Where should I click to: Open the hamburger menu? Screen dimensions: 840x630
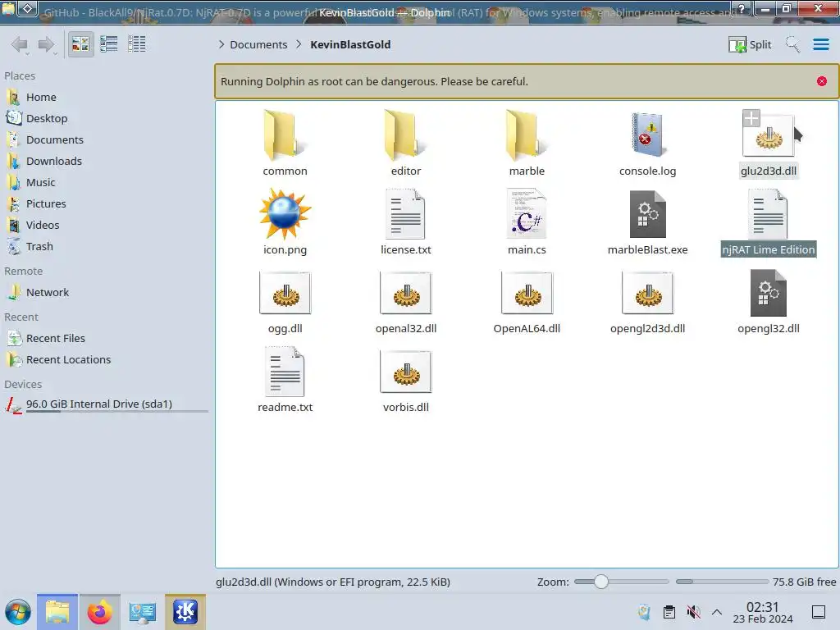tap(820, 44)
